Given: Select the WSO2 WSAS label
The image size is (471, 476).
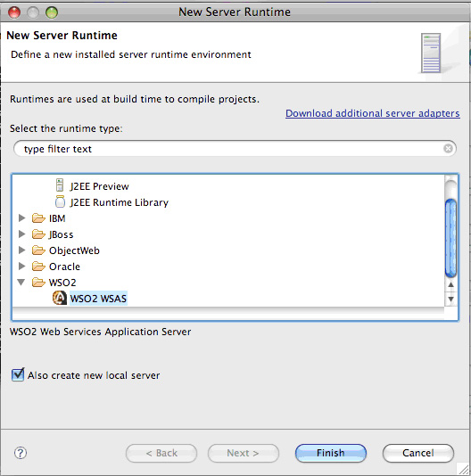Looking at the screenshot, I should tap(98, 299).
